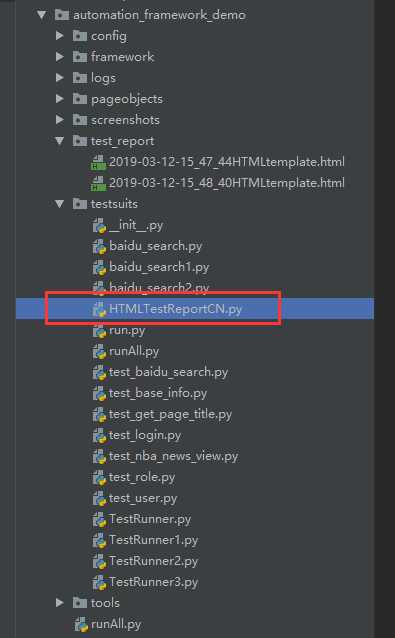Expand the screenshots folder arrow
The width and height of the screenshot is (395, 638).
point(60,120)
